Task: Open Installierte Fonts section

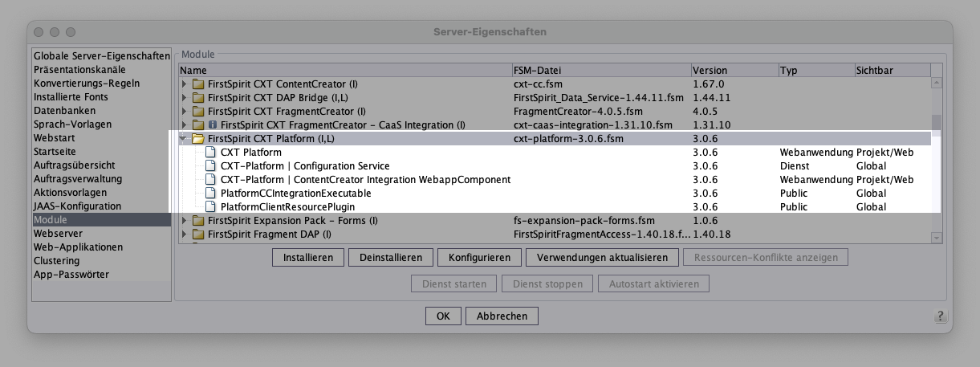Action: (102, 97)
